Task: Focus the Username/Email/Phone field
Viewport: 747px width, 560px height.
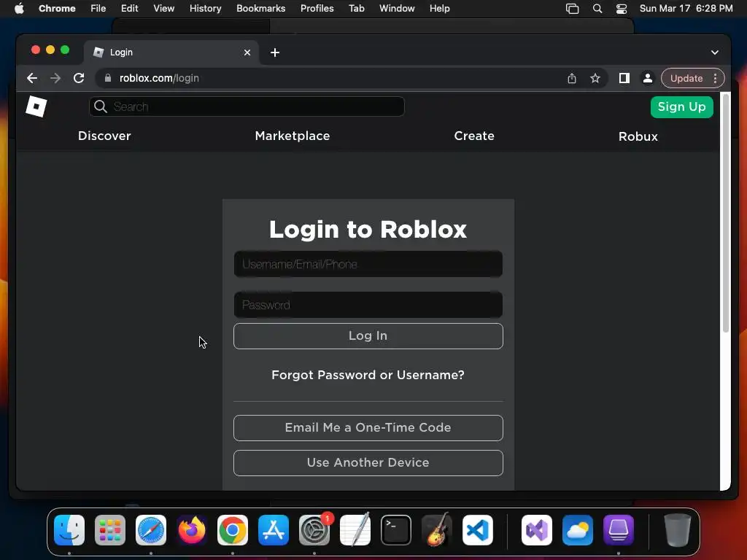Action: (x=368, y=264)
